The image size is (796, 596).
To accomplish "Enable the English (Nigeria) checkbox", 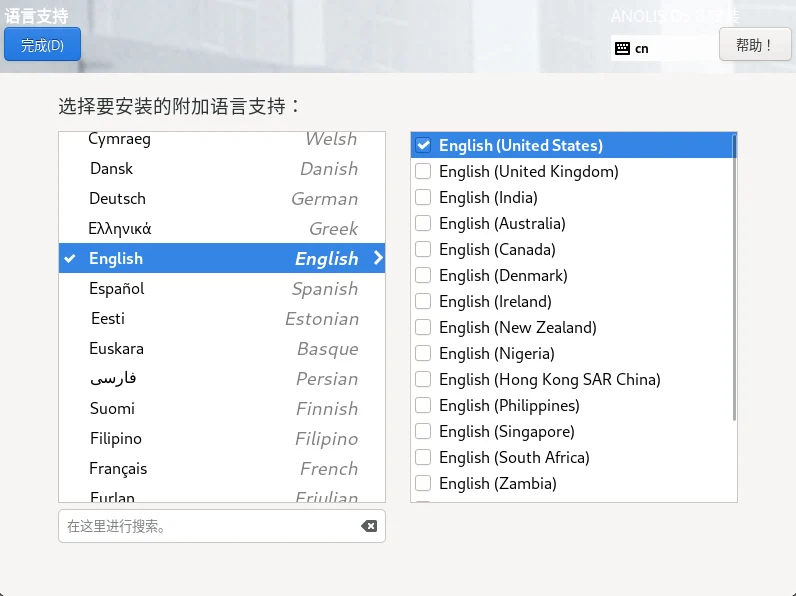I will coord(423,353).
